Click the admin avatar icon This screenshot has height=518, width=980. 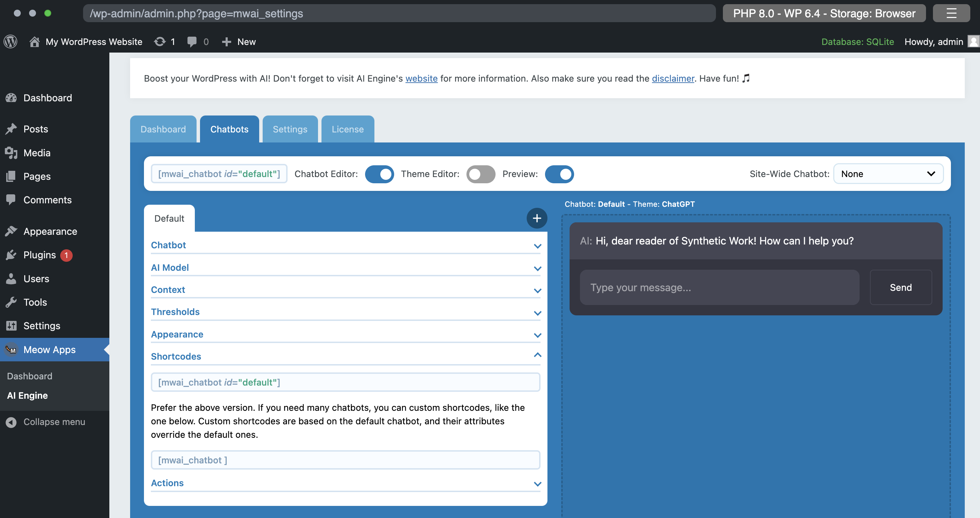pos(973,41)
